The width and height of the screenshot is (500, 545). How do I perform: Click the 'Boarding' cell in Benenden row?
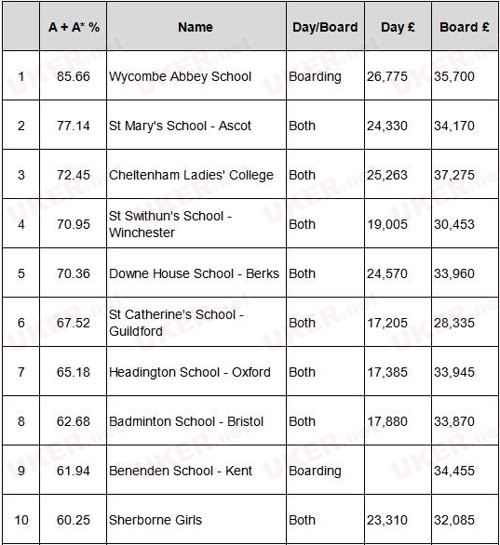click(x=325, y=471)
